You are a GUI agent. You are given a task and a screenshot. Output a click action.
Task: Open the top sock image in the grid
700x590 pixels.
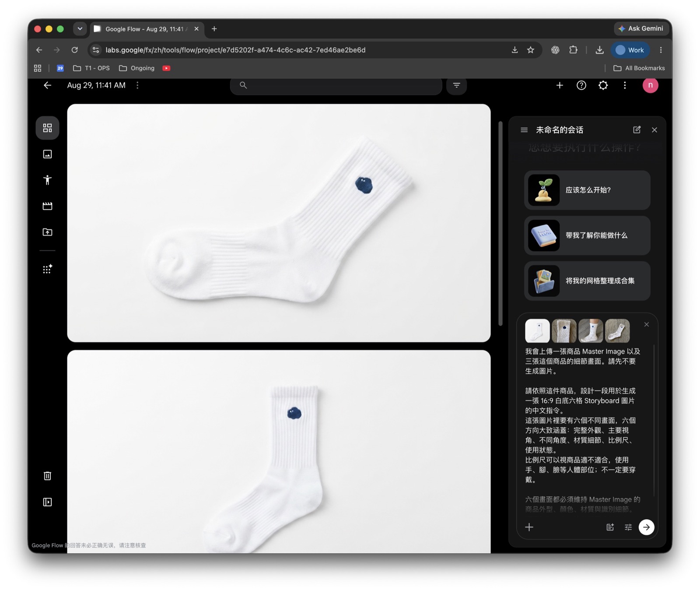tap(279, 223)
